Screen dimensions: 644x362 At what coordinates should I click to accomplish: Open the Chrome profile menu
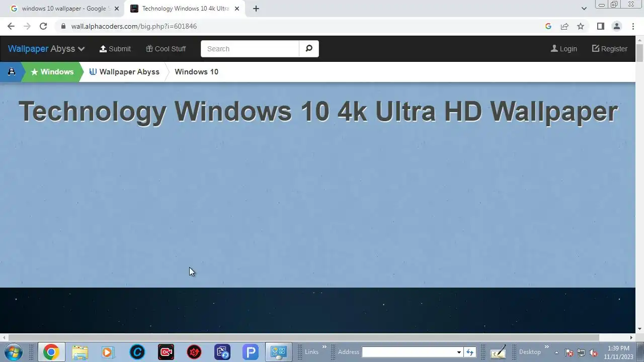coord(616,26)
